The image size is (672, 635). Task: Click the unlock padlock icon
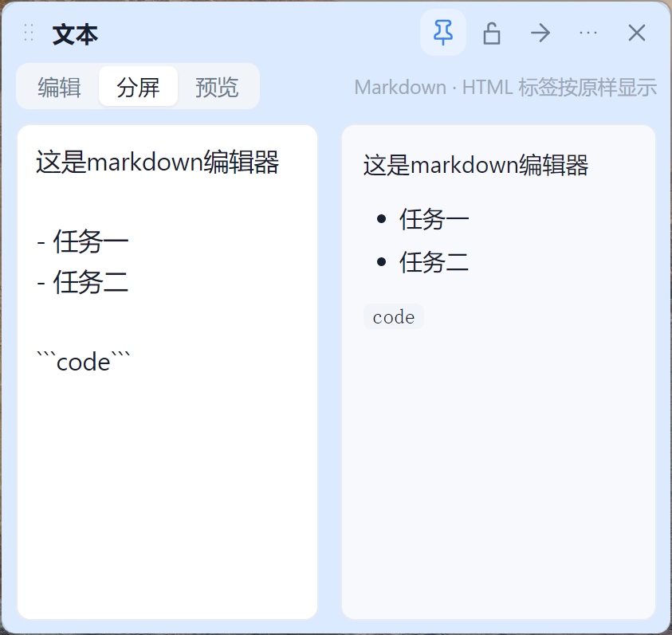(x=492, y=33)
